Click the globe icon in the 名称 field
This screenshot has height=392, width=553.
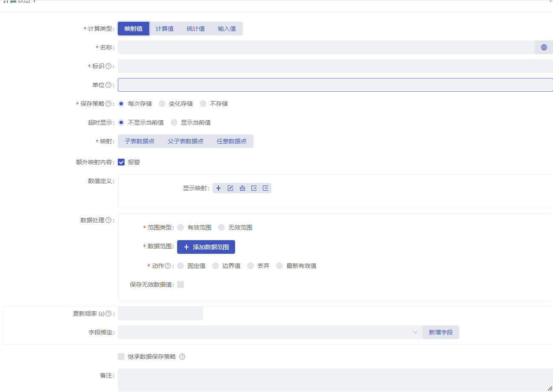pyautogui.click(x=544, y=47)
